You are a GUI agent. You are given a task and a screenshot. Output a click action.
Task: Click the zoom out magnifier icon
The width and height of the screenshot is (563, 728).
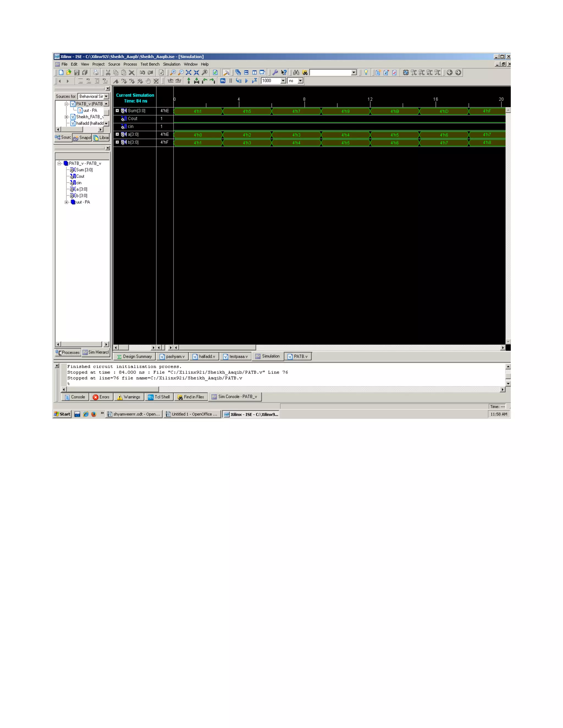pyautogui.click(x=181, y=72)
